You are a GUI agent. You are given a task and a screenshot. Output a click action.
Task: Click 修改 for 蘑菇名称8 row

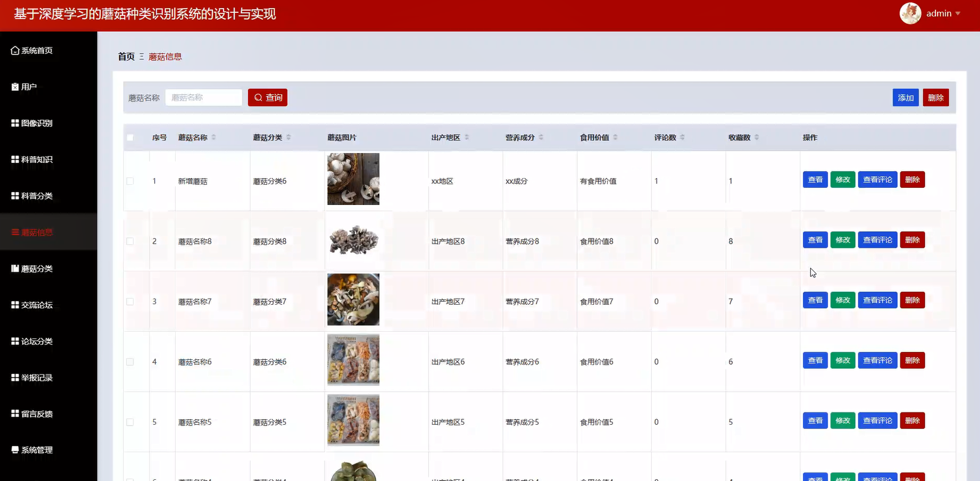pyautogui.click(x=843, y=240)
